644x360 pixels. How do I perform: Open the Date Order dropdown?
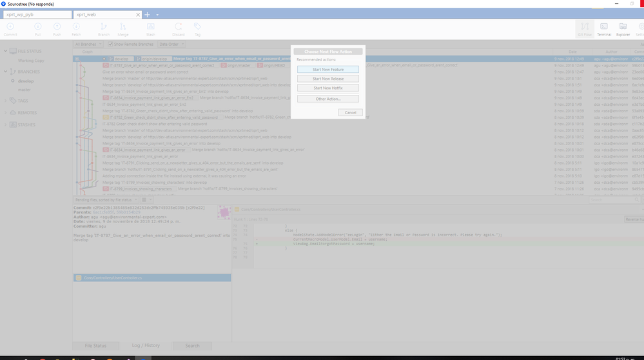pos(171,44)
